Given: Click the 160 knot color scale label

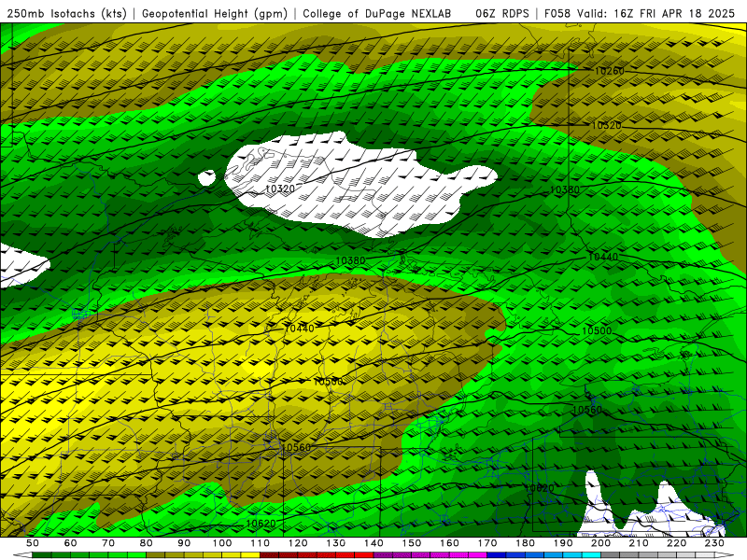Looking at the screenshot, I should 450,543.
